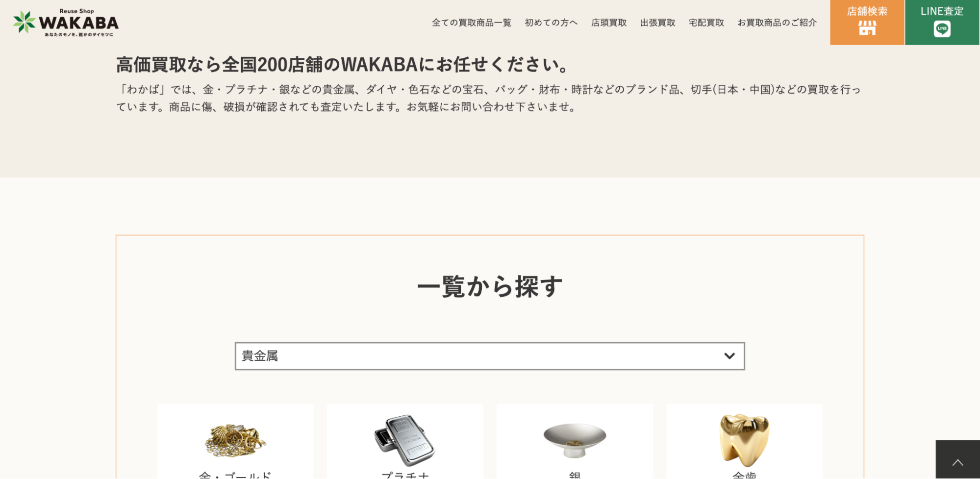Open 全ての買取商品一覧 menu
This screenshot has width=980, height=479.
coord(471,23)
